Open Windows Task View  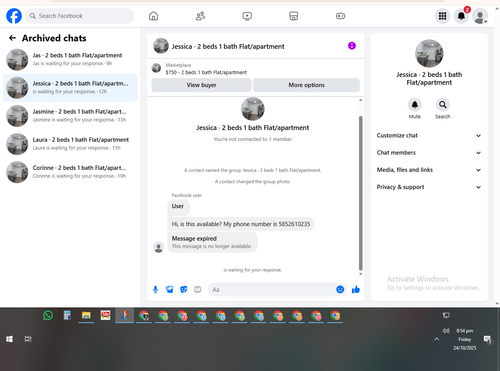click(x=28, y=339)
